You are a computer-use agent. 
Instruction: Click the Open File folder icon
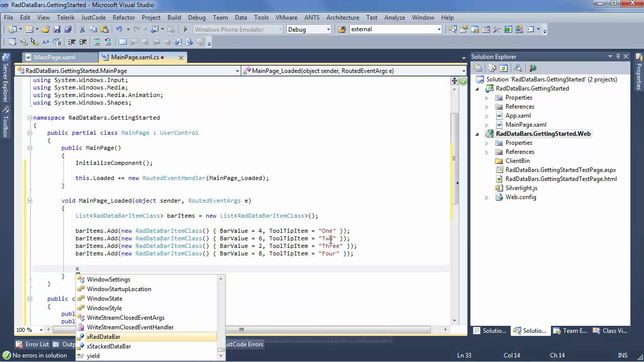(46, 29)
